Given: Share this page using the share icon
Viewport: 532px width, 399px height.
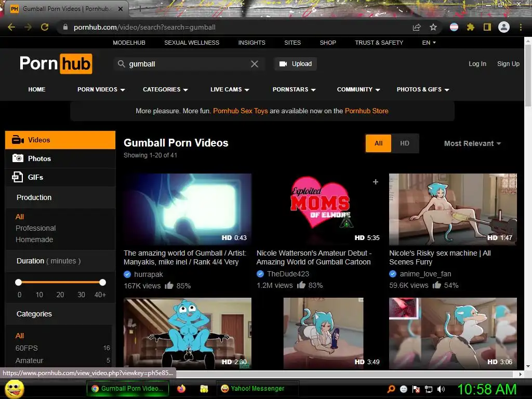Looking at the screenshot, I should coord(417,27).
